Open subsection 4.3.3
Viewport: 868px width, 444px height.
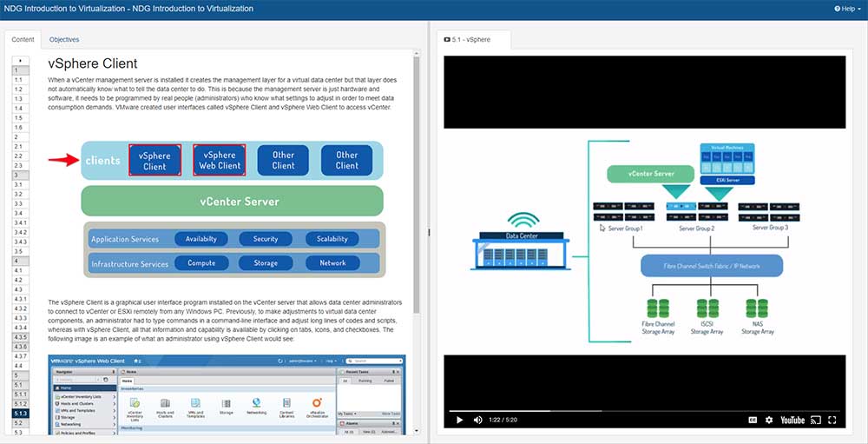coord(21,318)
